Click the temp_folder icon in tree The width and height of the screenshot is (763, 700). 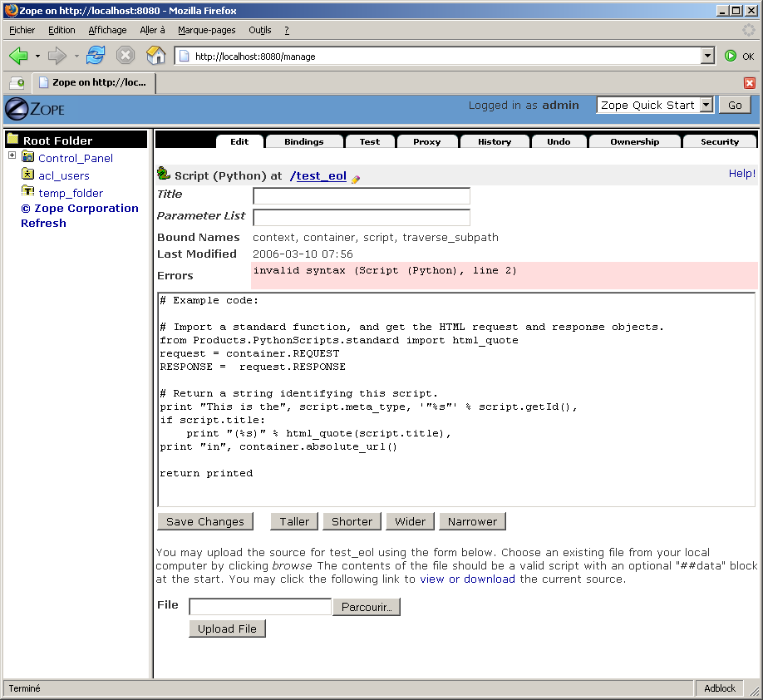(x=28, y=192)
